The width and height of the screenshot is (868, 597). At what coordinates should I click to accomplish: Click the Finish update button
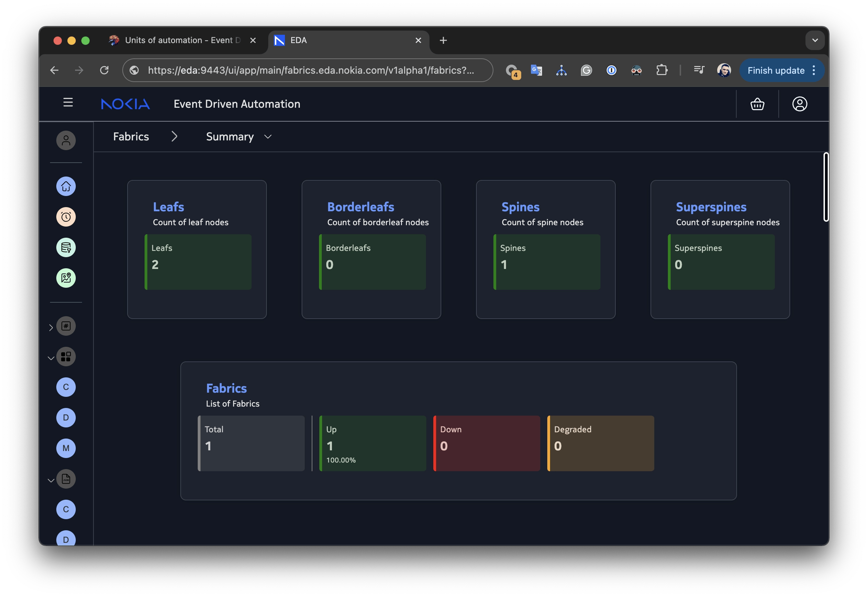(x=775, y=70)
